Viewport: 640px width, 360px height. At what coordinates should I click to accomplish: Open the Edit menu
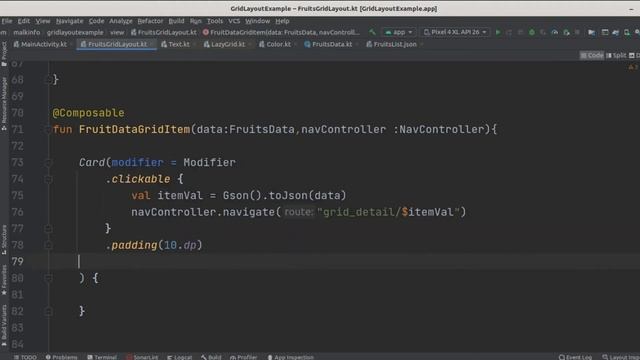click(x=24, y=21)
